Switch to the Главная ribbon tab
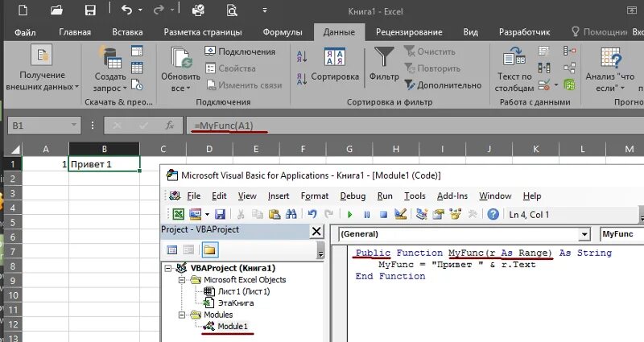This screenshot has height=342, width=644. (75, 32)
